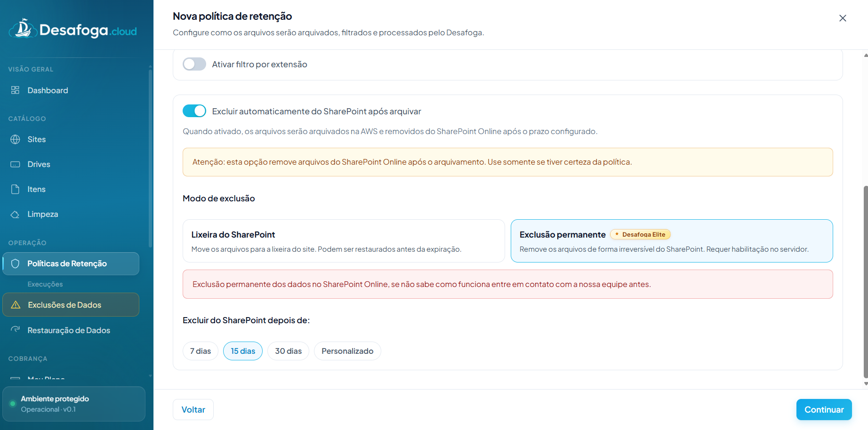The width and height of the screenshot is (868, 430).
Task: Enable the Ativar filtro por extensão switch
Action: 194,64
